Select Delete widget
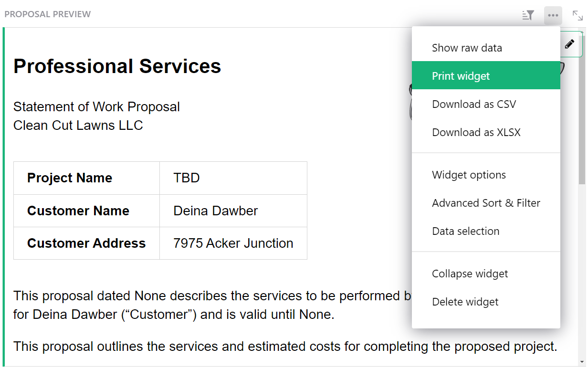Viewport: 588px width, 369px height. click(465, 302)
